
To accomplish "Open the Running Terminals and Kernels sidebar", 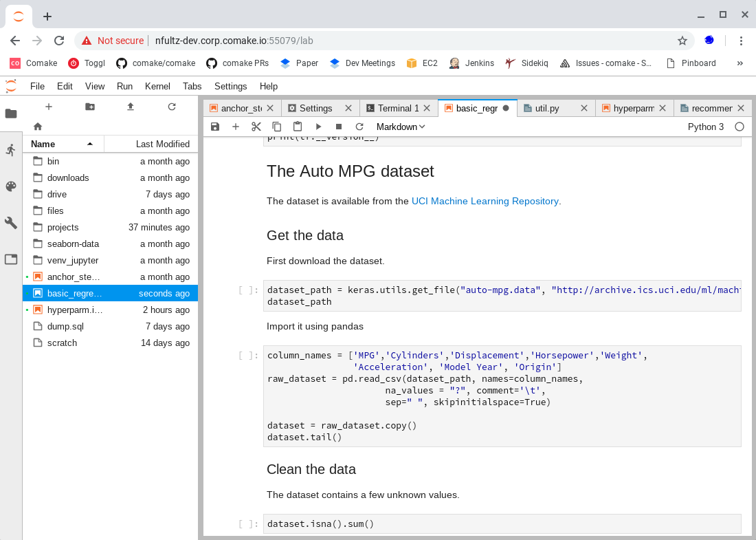I will click(x=10, y=150).
